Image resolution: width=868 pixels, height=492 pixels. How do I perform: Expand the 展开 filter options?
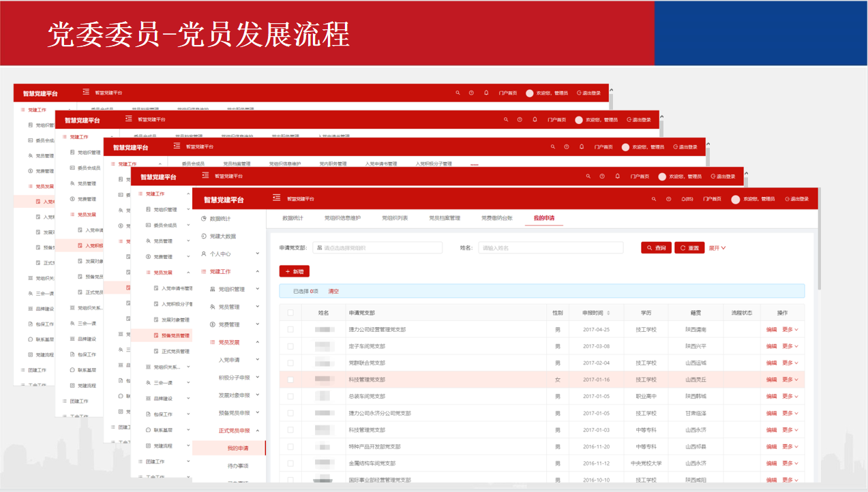(717, 248)
